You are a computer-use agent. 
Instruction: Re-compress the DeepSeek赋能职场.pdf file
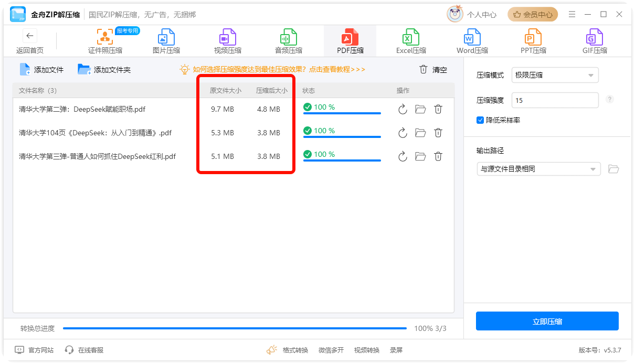coord(403,109)
